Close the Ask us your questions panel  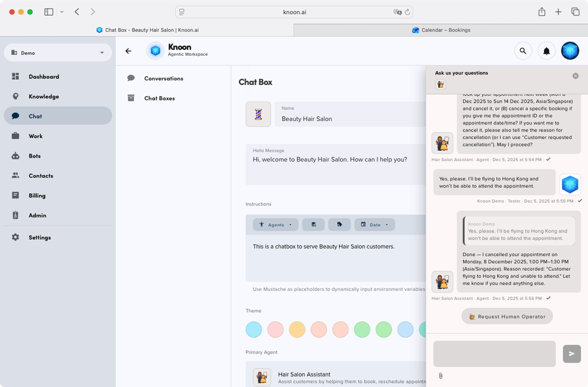576,76
